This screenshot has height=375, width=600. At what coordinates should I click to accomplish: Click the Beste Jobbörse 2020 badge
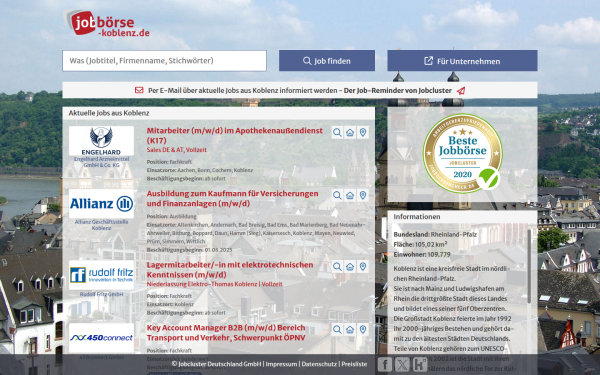463,153
